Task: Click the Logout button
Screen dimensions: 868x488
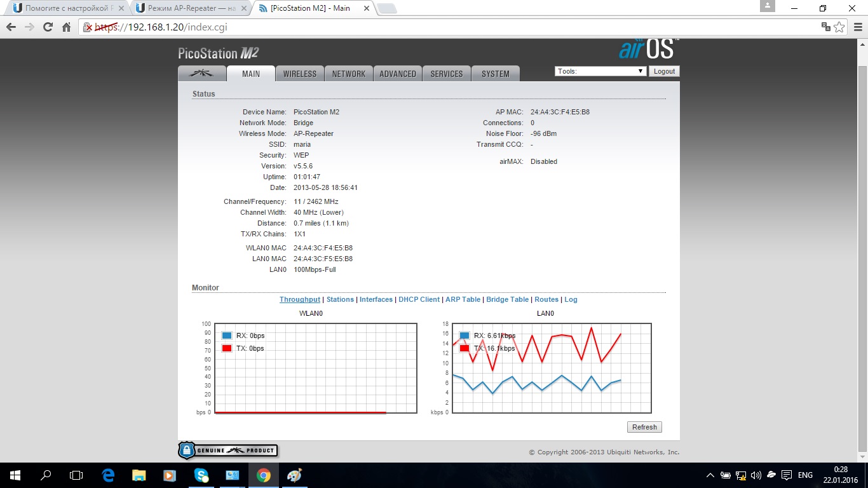Action: (664, 71)
